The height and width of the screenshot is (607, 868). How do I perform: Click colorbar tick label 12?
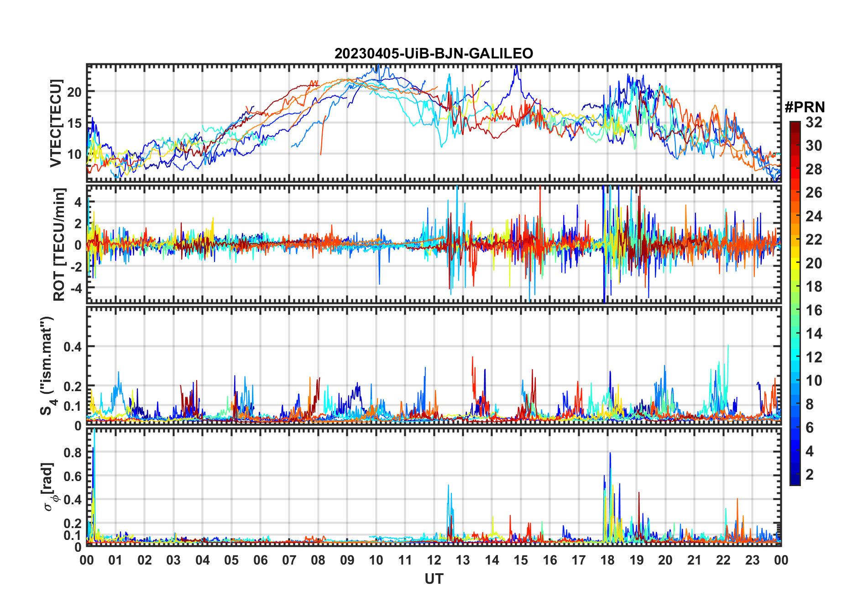click(x=814, y=357)
